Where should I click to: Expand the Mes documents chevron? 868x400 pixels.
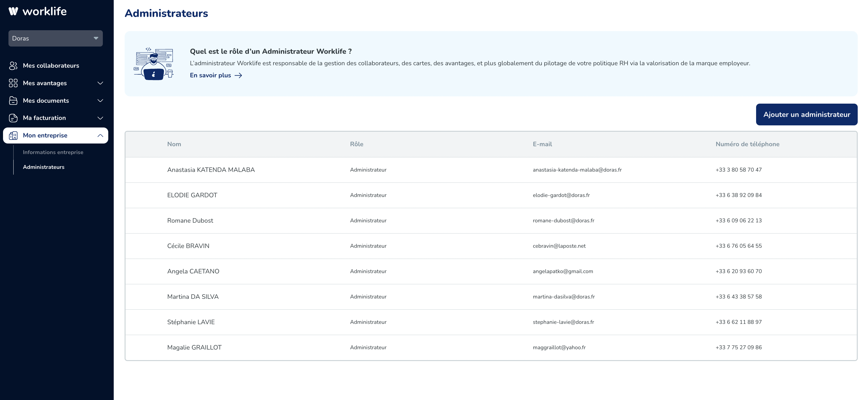(x=100, y=101)
